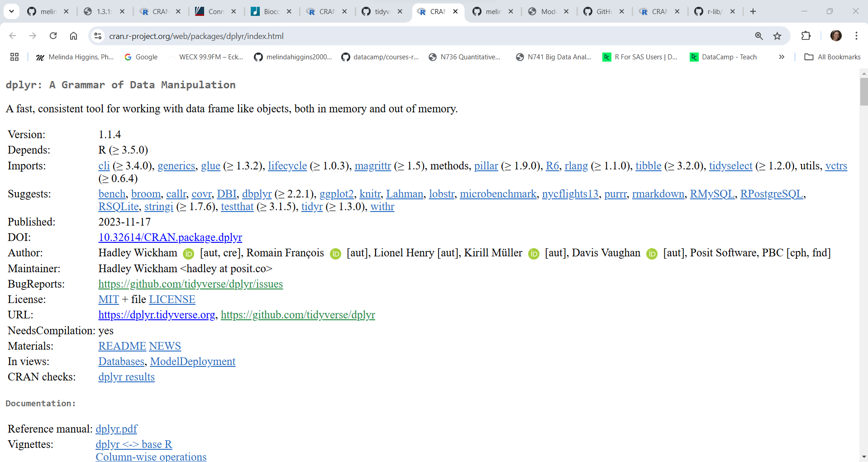Image resolution: width=868 pixels, height=462 pixels.
Task: Show more bookmarks chevron
Action: [x=782, y=57]
